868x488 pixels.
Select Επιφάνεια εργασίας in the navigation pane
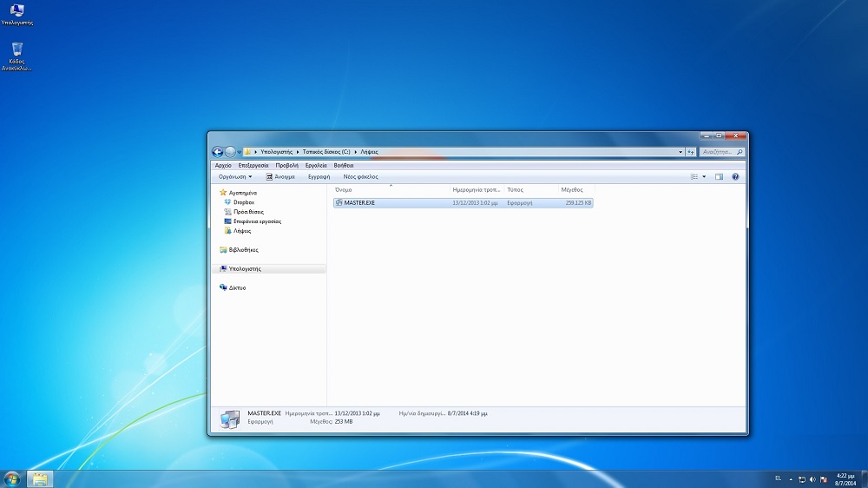(258, 221)
